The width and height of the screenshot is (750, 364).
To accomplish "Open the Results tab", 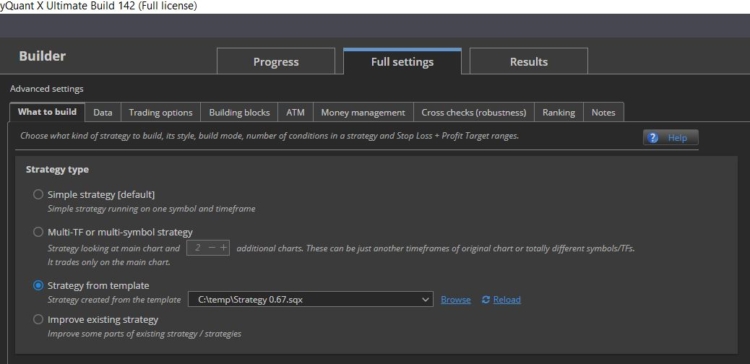I will pos(529,61).
